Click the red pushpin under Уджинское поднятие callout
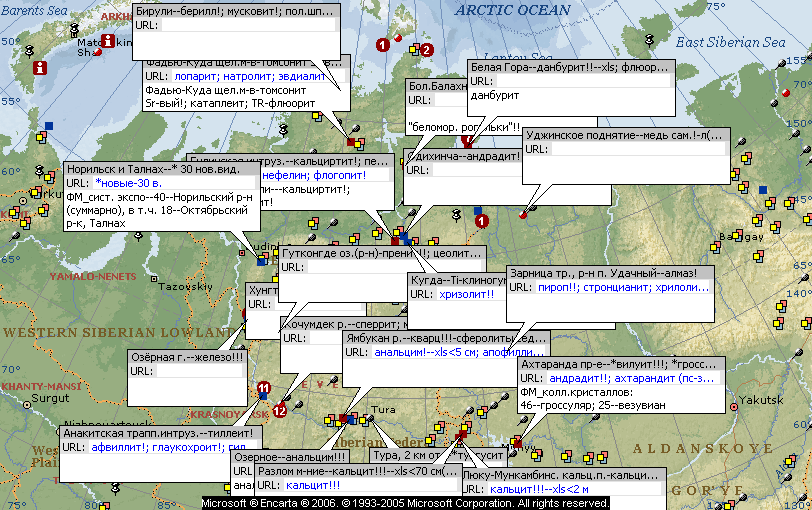This screenshot has width=812, height=510. [x=524, y=212]
